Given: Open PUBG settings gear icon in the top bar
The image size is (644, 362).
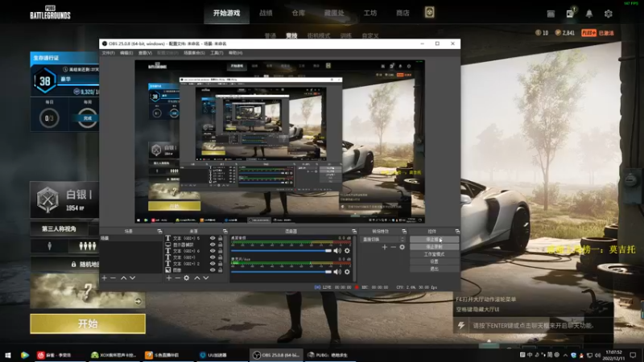Looking at the screenshot, I should 609,14.
